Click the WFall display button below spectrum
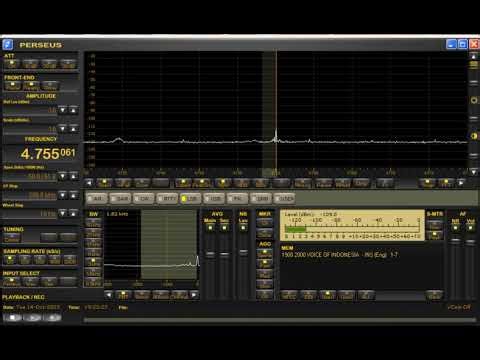 123,183
